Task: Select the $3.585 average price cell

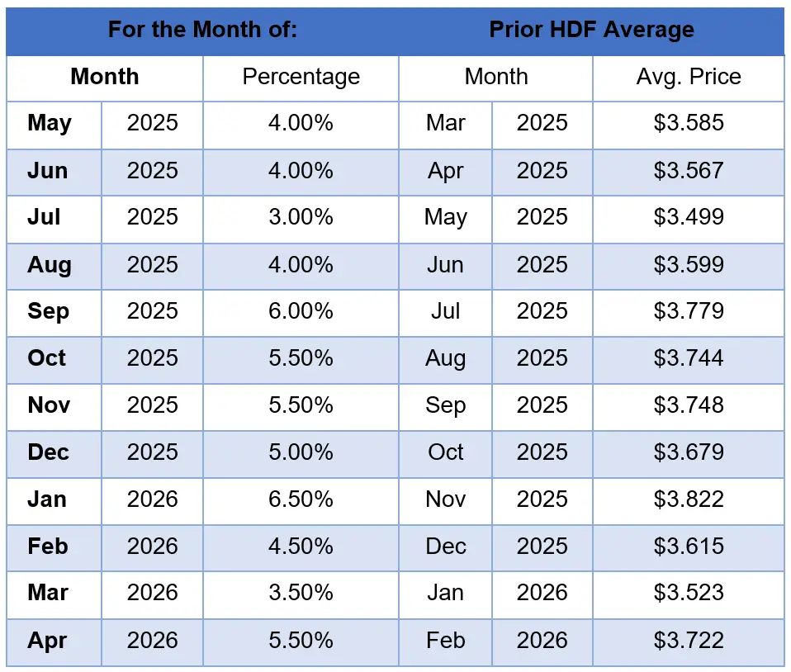Action: click(x=689, y=124)
